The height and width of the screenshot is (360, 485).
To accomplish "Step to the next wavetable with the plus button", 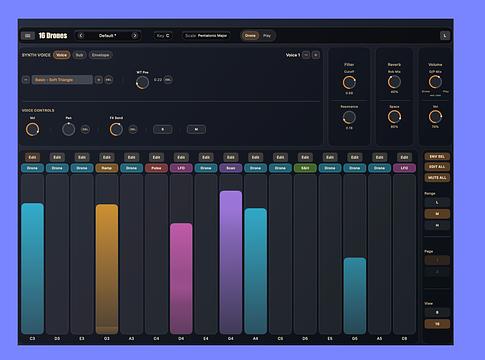I will point(98,80).
